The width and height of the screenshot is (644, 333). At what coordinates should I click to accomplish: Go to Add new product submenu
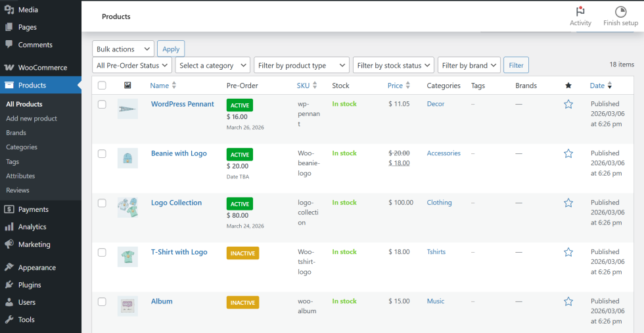coord(32,118)
